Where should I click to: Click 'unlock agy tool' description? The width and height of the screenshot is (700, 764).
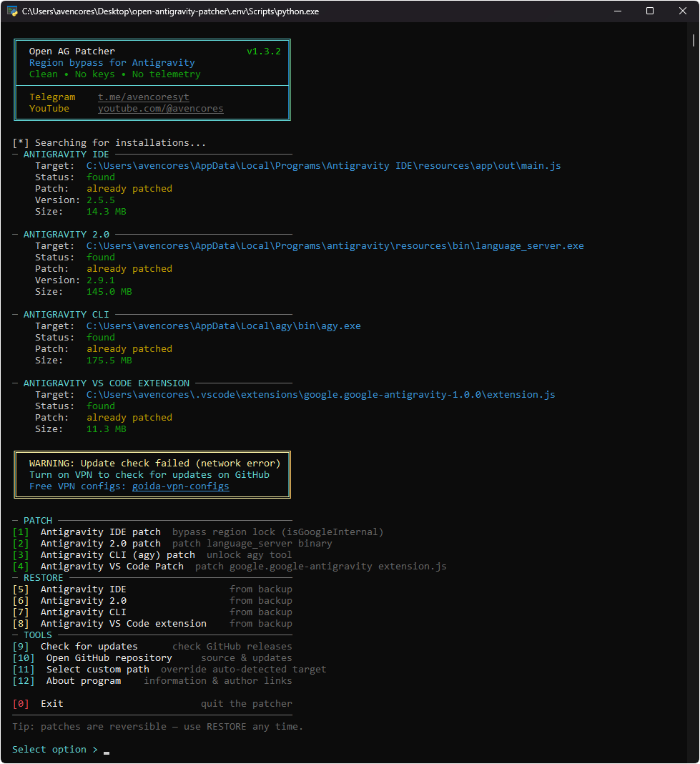249,555
